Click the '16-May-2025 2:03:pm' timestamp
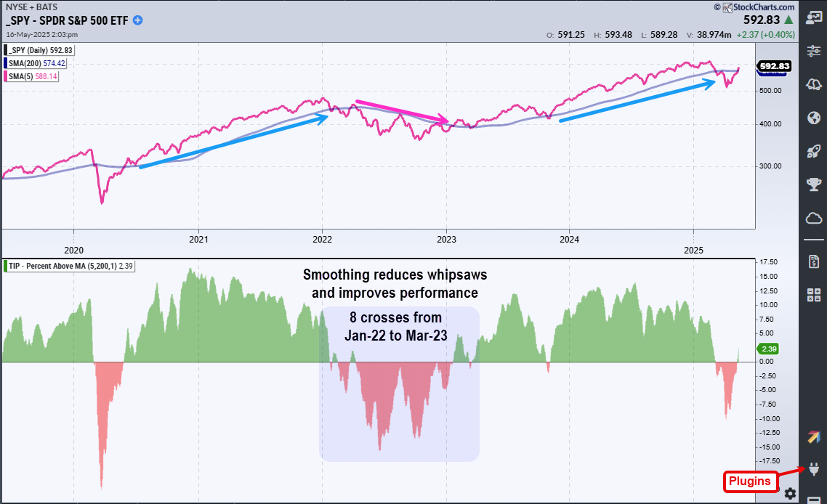Viewport: 827px width, 504px height. [x=41, y=35]
